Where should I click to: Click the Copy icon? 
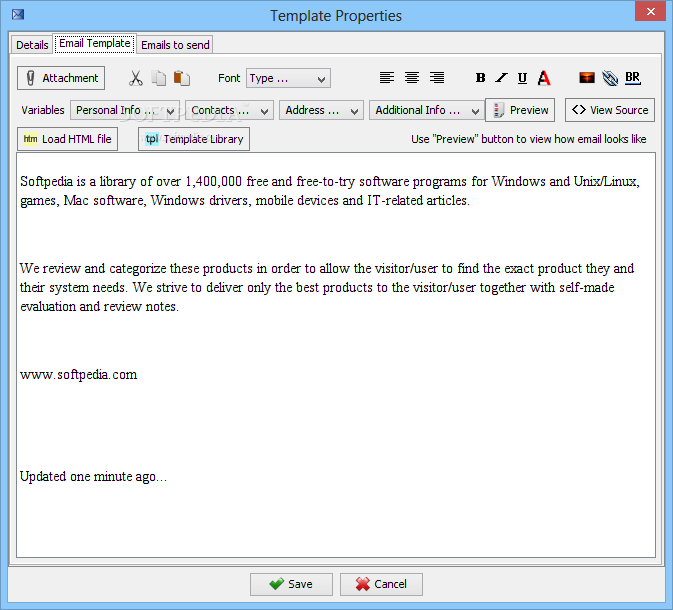[159, 78]
